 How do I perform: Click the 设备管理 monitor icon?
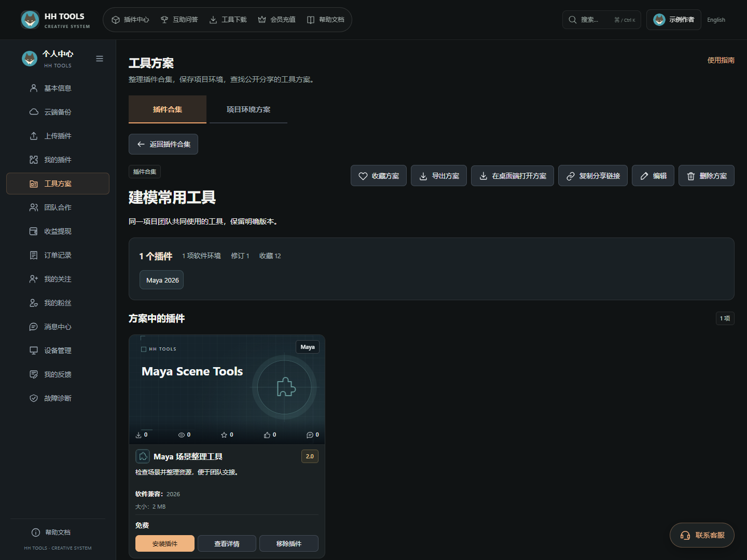(34, 351)
